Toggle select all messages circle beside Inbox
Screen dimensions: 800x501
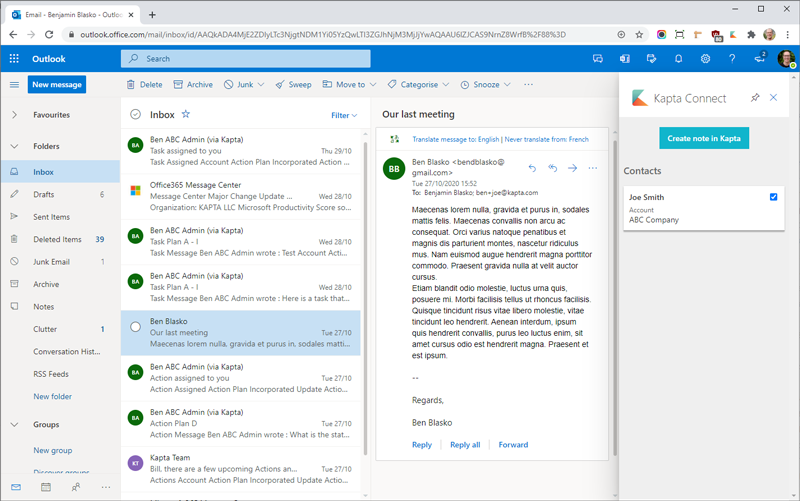coord(135,114)
